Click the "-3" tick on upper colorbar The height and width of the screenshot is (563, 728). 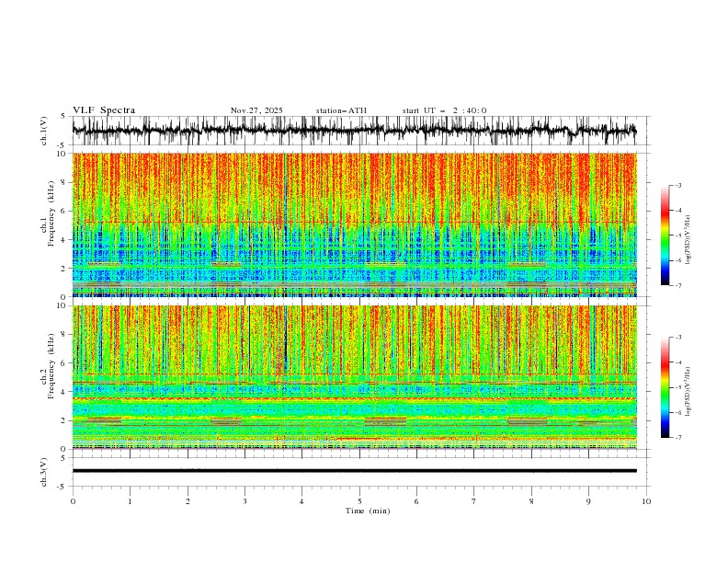(678, 185)
